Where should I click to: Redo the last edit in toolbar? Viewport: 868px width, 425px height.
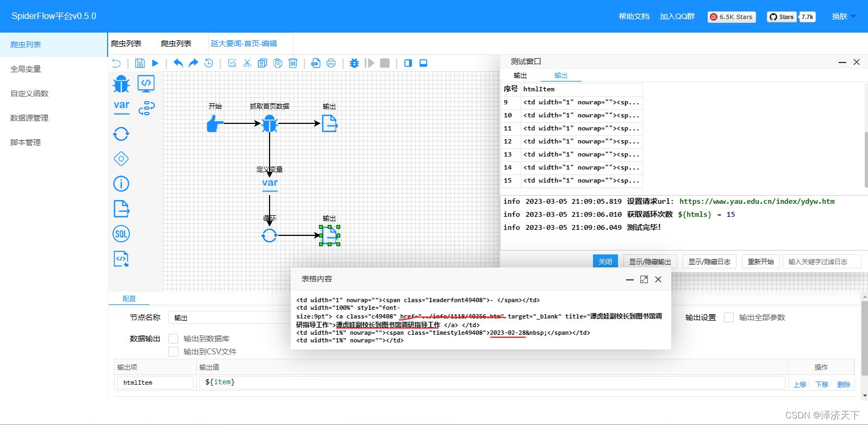tap(193, 63)
